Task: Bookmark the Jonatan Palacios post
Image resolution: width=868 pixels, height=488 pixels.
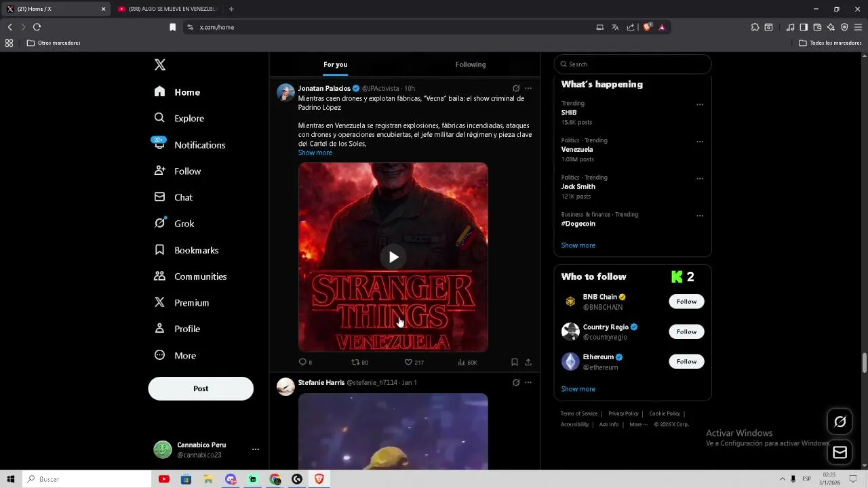Action: click(x=515, y=362)
